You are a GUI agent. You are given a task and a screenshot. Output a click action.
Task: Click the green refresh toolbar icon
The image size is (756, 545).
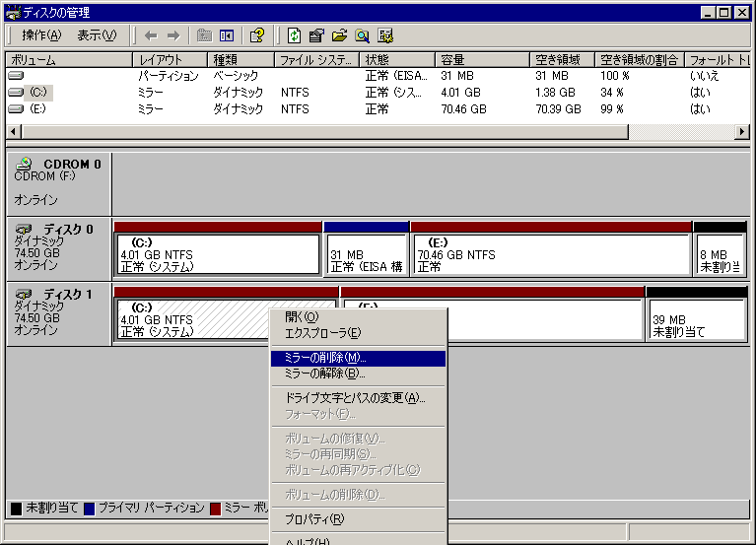295,35
